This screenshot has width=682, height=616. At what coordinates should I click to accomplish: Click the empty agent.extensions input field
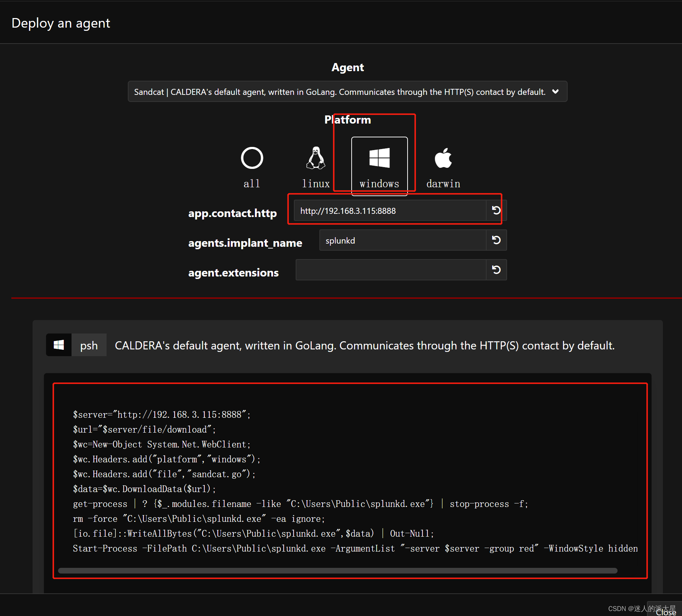[391, 270]
